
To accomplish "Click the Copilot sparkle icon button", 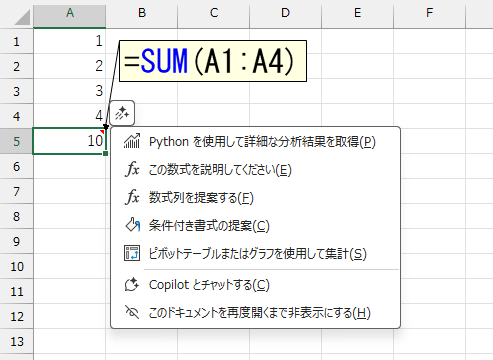I will [122, 113].
